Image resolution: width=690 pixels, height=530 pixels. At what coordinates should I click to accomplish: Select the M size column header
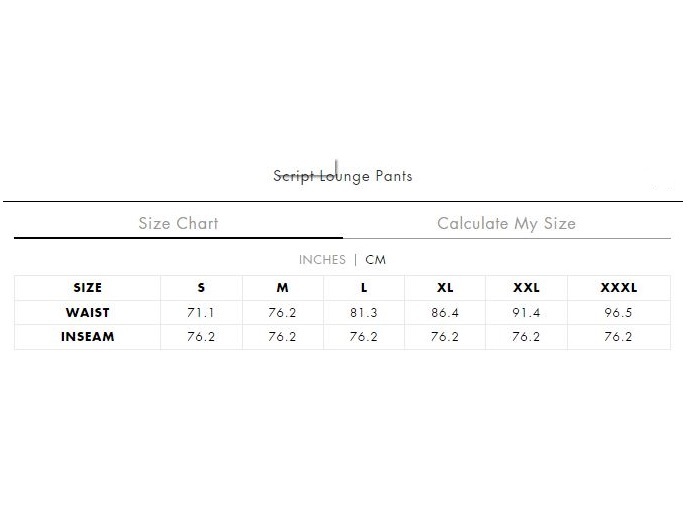[x=283, y=288]
